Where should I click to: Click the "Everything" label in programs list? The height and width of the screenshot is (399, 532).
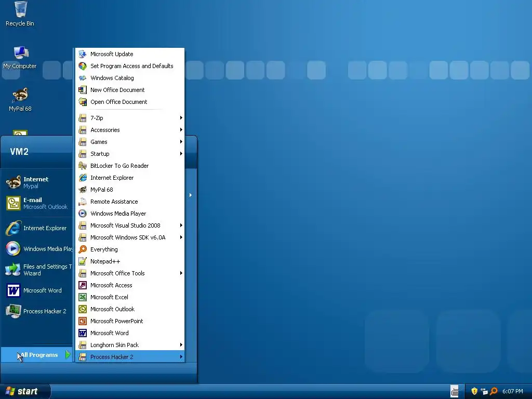104,249
